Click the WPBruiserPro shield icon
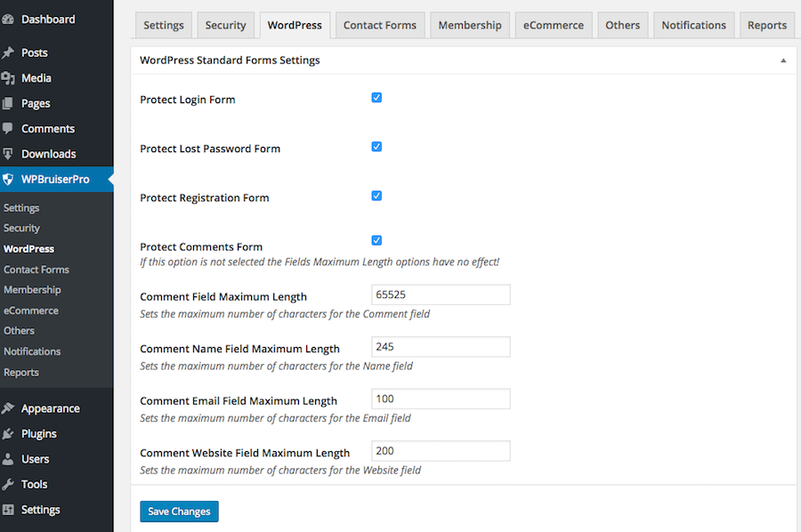The height and width of the screenshot is (532, 801). tap(12, 179)
